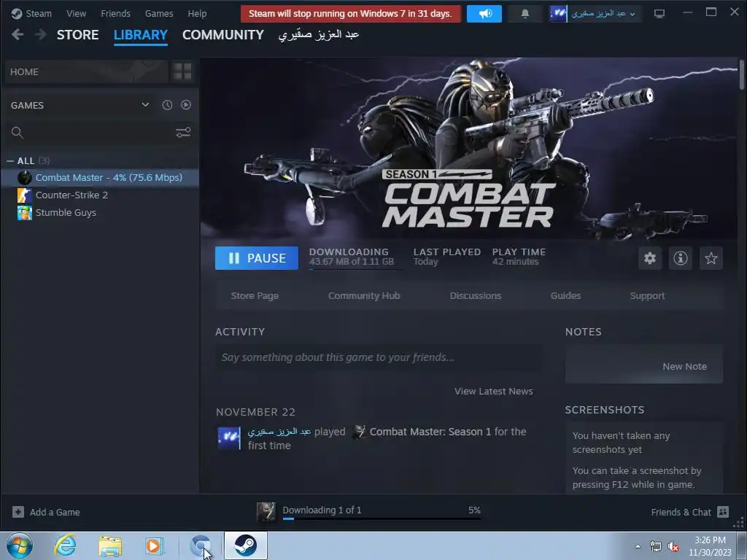Show ready to play games icon
Image resolution: width=747 pixels, height=560 pixels.
coord(186,105)
